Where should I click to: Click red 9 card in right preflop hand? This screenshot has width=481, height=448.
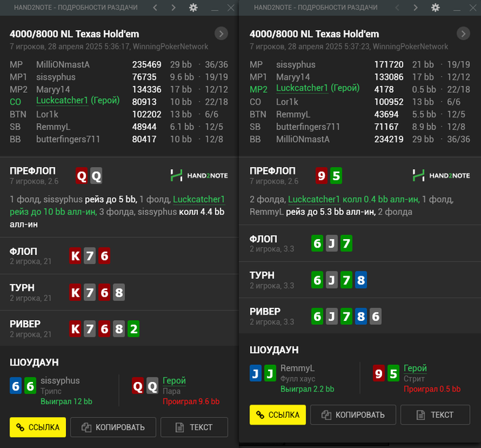pyautogui.click(x=322, y=176)
